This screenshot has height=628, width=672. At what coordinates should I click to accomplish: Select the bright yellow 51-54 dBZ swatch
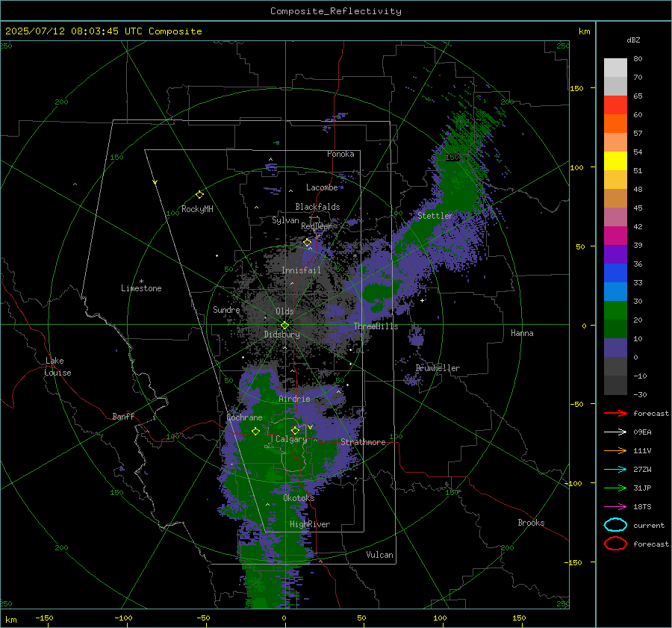pyautogui.click(x=615, y=161)
